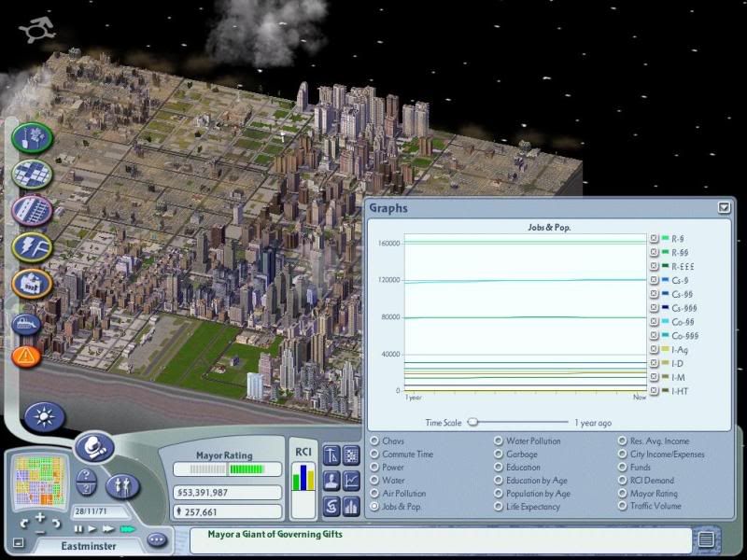Screen dimensions: 747x560
Task: Zoom in with the plus button
Action: 40,517
